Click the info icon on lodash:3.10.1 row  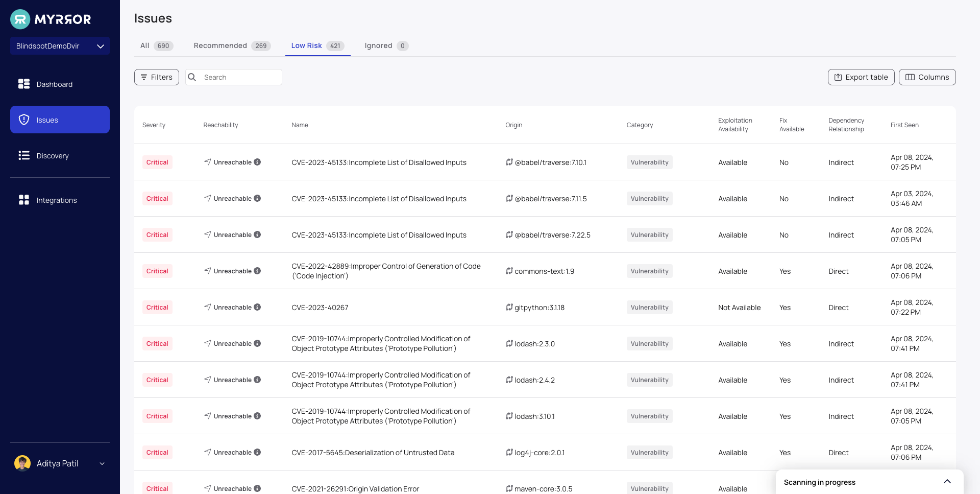coord(257,416)
